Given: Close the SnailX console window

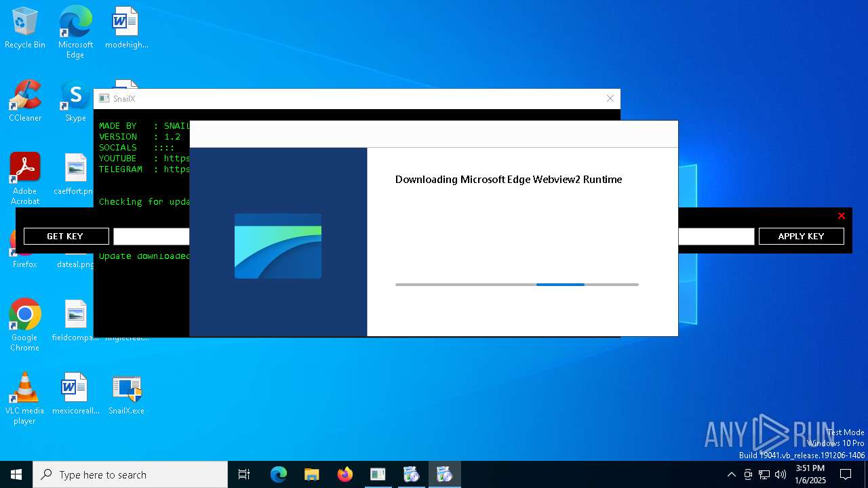Looking at the screenshot, I should point(610,98).
